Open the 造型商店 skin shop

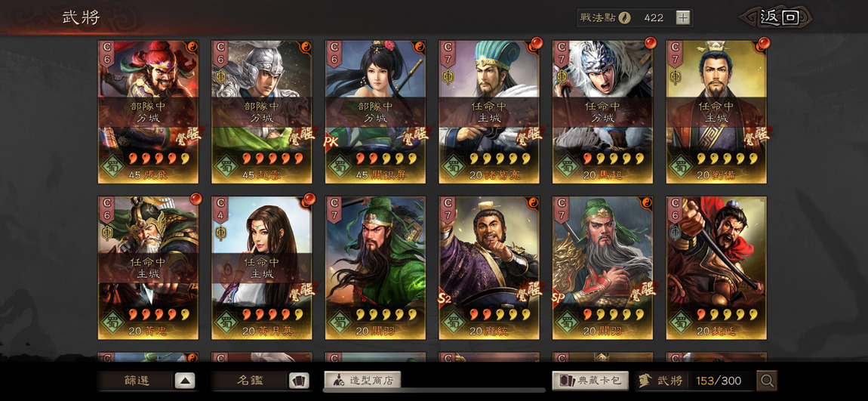point(362,380)
